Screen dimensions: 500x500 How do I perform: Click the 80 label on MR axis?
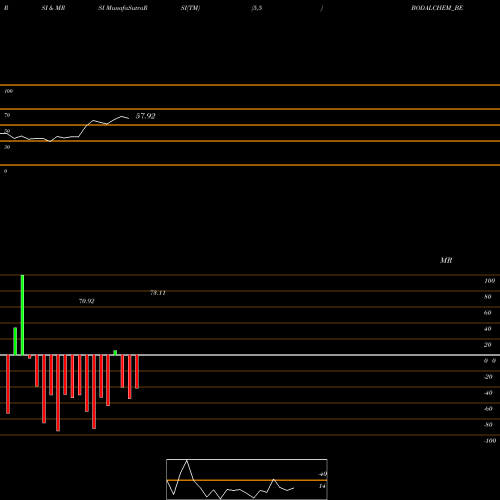click(x=488, y=297)
